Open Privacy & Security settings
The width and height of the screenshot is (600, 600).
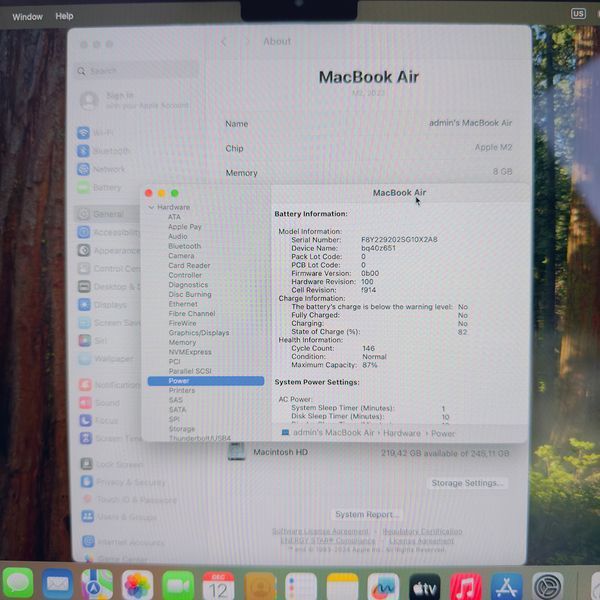tap(123, 483)
